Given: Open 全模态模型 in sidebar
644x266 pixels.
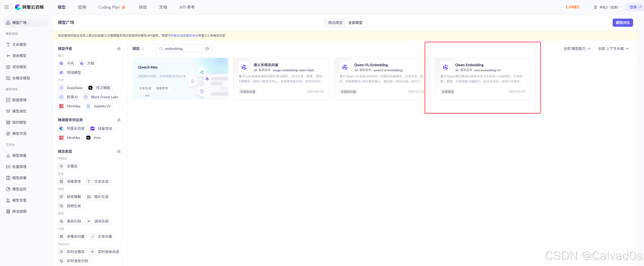Looking at the screenshot, I should pos(26,78).
